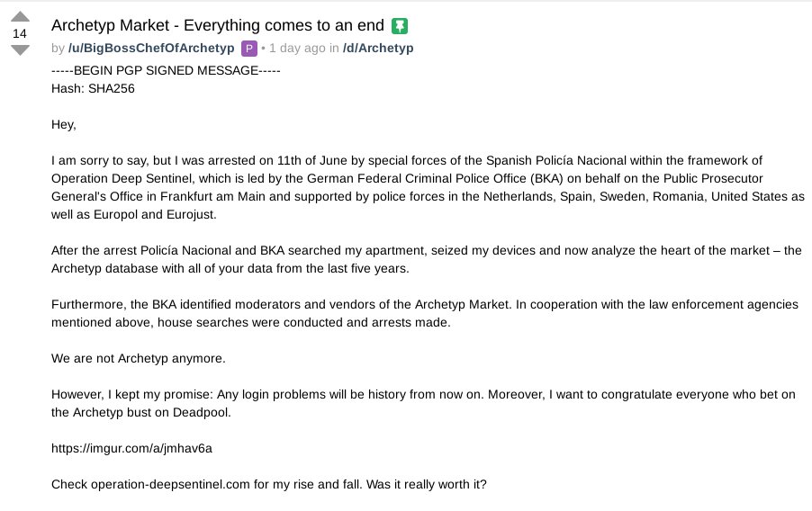The image size is (812, 511).
Task: Click the paragraph starting 'After the arrest'
Action: pyautogui.click(x=426, y=259)
